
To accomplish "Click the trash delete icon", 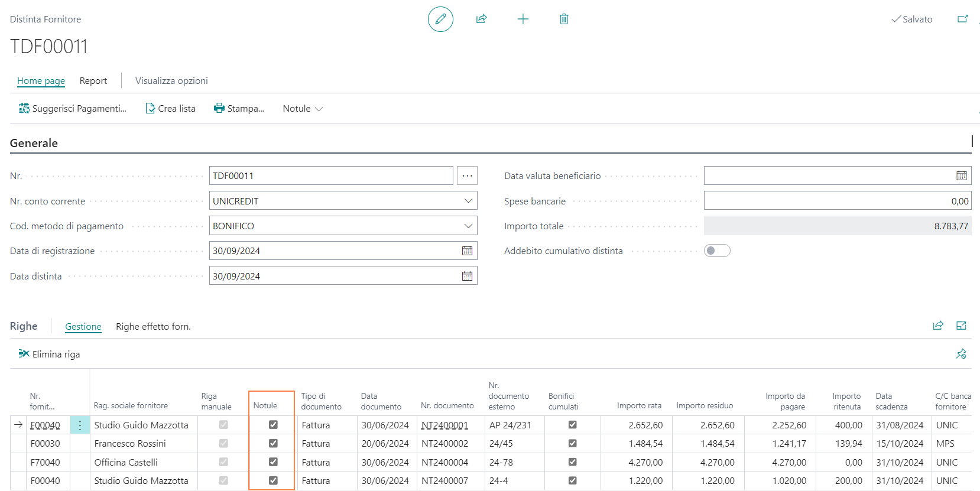I will (564, 19).
